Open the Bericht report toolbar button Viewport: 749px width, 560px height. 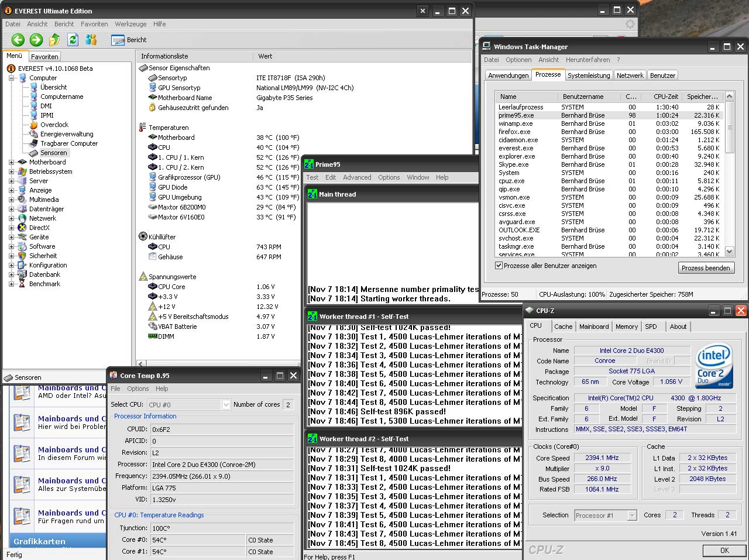(129, 40)
